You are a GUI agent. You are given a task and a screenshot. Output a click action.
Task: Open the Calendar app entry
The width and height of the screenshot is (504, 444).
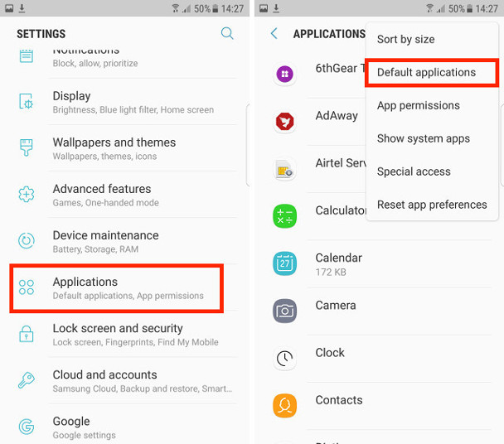click(x=380, y=264)
